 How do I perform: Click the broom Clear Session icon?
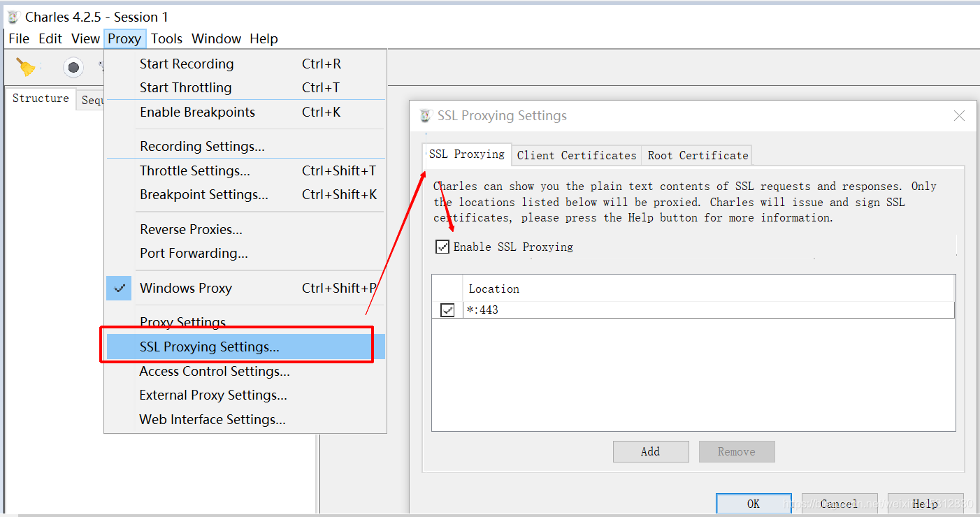coord(27,67)
